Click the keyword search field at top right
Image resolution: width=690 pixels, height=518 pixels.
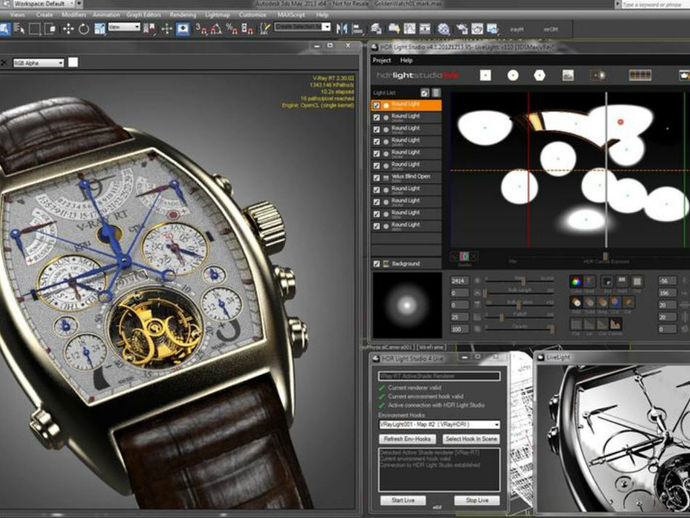click(x=655, y=4)
